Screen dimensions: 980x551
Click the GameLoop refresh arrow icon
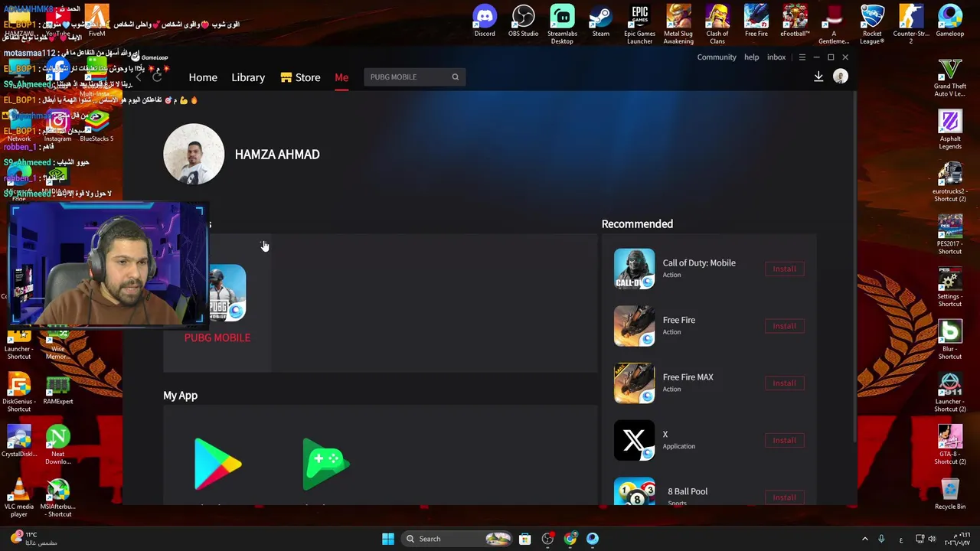click(x=157, y=77)
